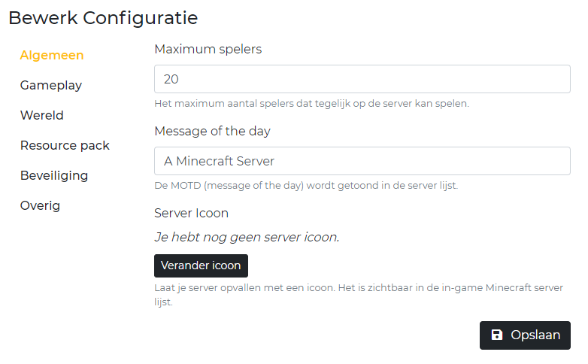Click the Message of the day label
This screenshot has height=364, width=588.
point(212,131)
